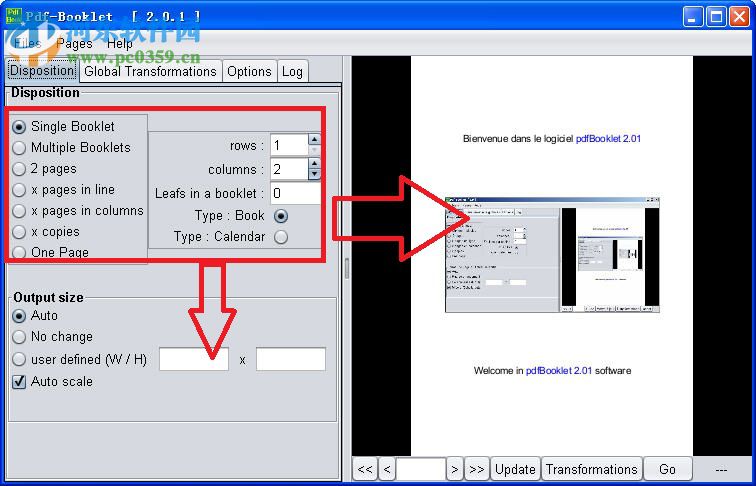Go to first page with << button
This screenshot has height=486, width=756.
tap(365, 469)
